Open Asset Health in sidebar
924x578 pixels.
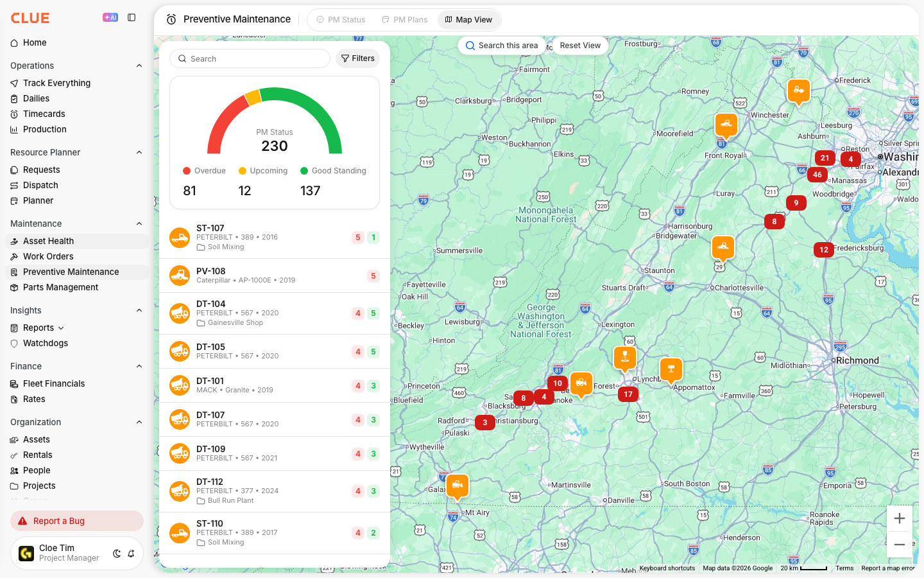[77, 241]
